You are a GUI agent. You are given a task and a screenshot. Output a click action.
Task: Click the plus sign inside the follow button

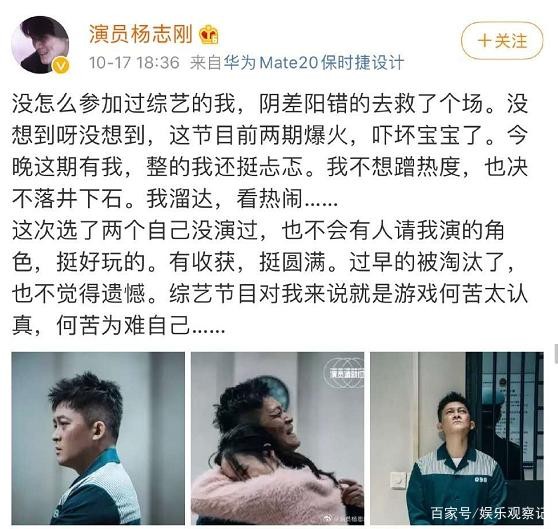click(484, 41)
